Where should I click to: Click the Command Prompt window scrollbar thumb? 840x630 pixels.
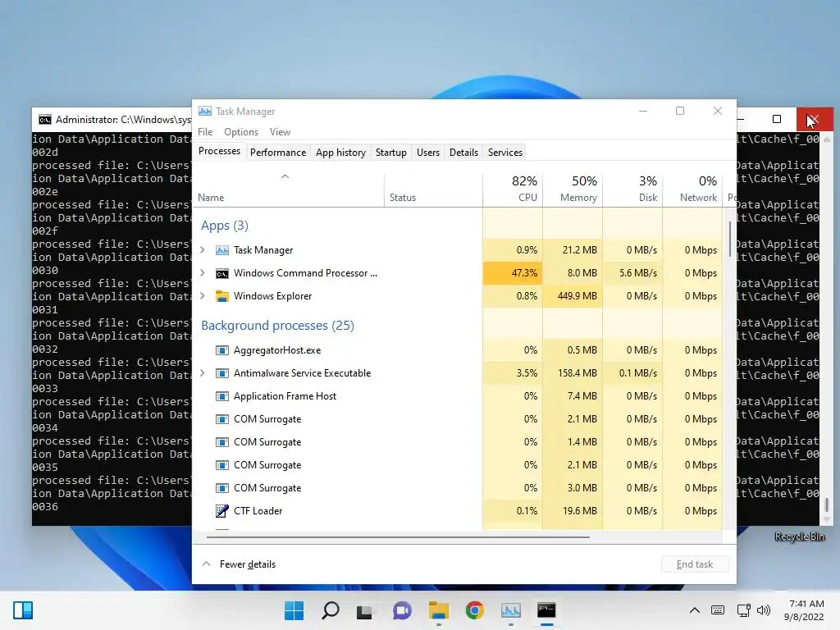click(x=827, y=504)
